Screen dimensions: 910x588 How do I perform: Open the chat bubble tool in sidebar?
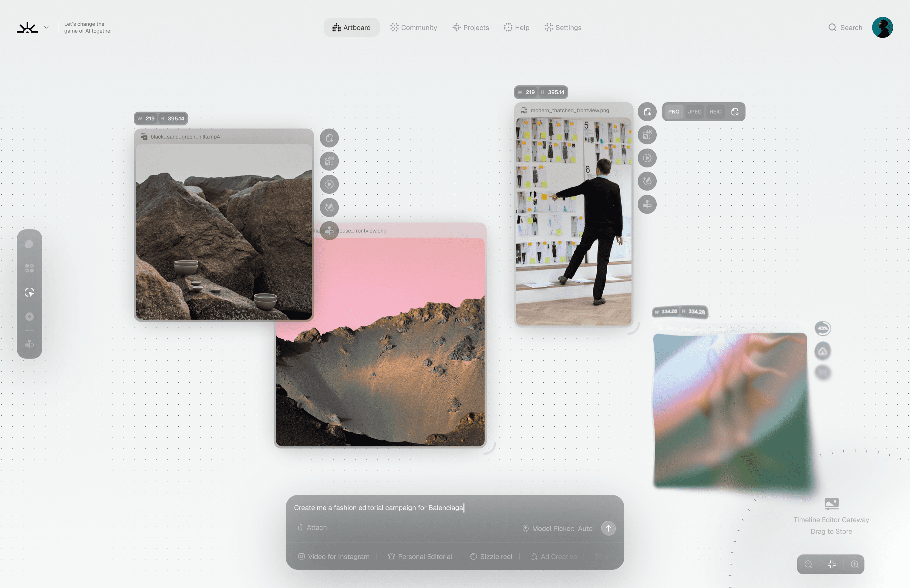(29, 244)
